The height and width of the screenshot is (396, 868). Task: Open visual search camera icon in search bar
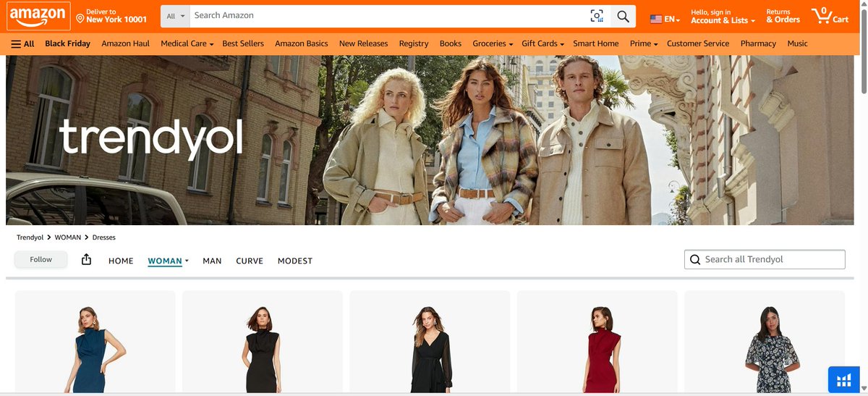coord(597,16)
